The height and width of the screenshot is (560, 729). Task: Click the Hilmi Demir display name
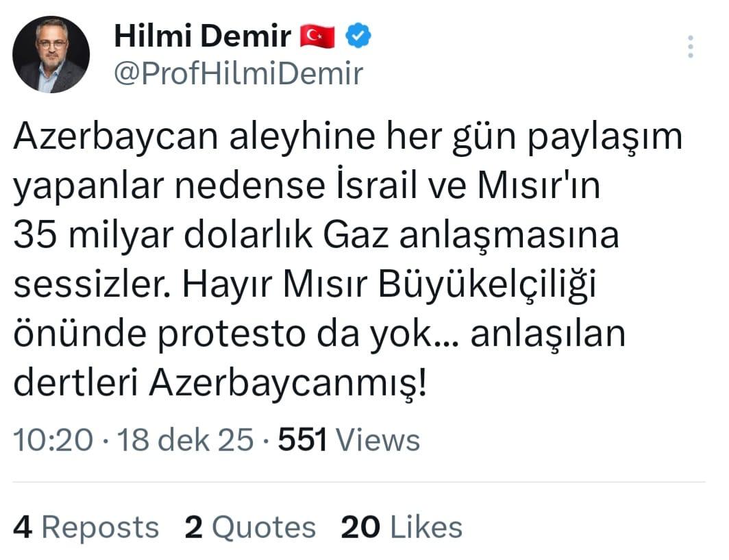pos(202,36)
